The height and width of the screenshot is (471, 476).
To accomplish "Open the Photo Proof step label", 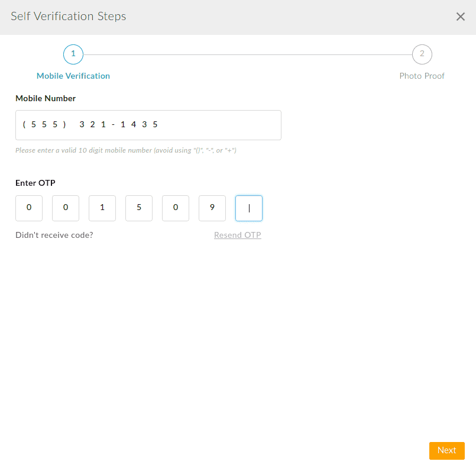I will (422, 76).
